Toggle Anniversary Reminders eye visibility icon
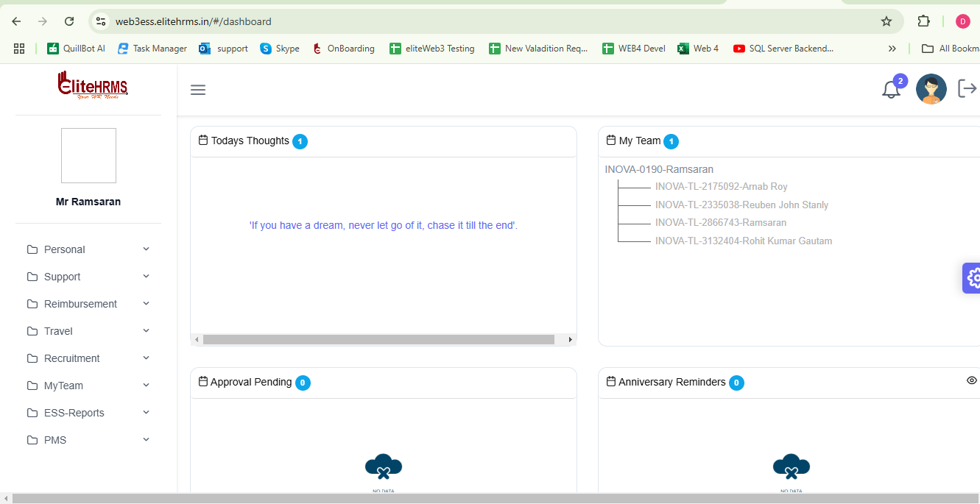The height and width of the screenshot is (504, 980). [x=971, y=380]
